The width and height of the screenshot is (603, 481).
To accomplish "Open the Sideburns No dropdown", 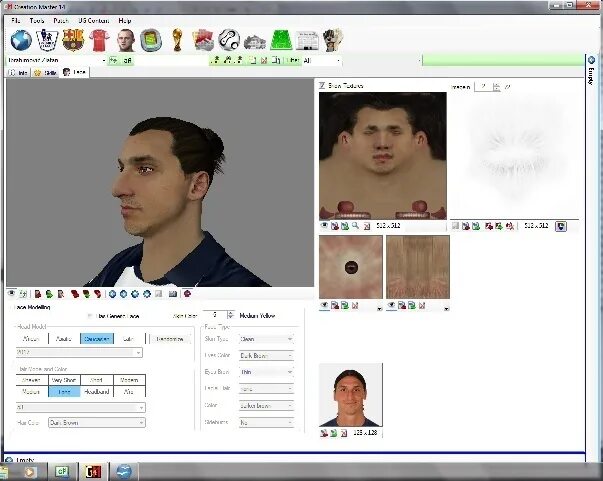I will (266, 422).
